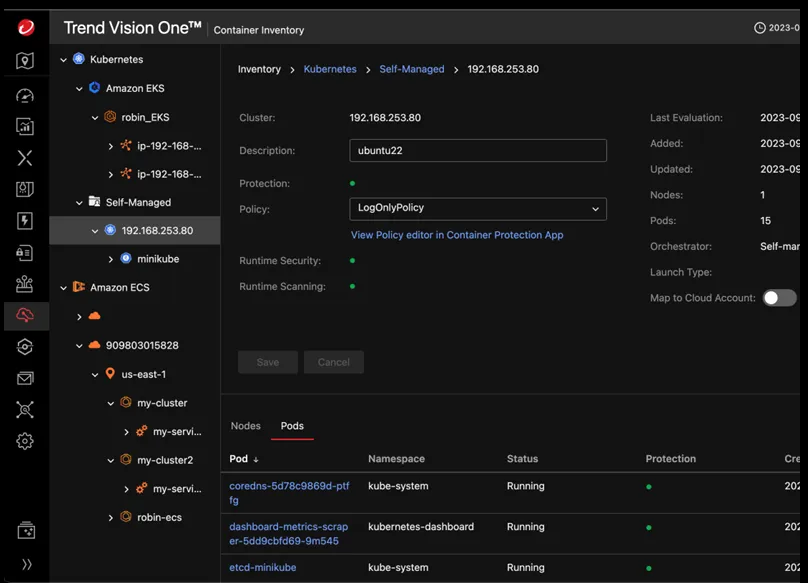Click the Description field containing ubuntu22
This screenshot has height=583, width=808.
point(477,151)
